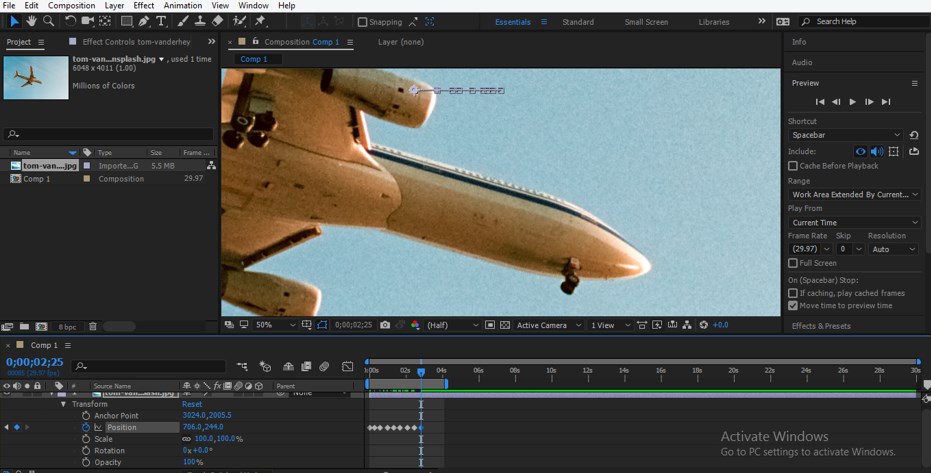This screenshot has width=931, height=473.
Task: Switch to Layer (none) tab
Action: 401,42
